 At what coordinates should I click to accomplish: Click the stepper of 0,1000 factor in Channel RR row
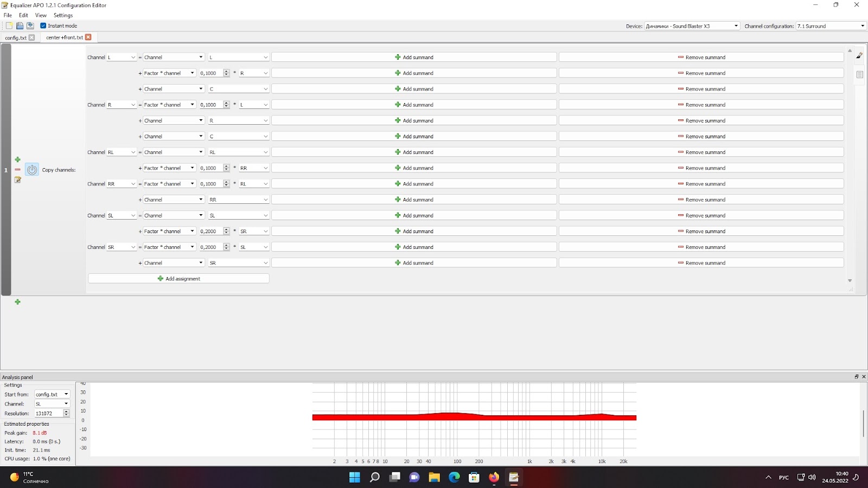pyautogui.click(x=226, y=184)
